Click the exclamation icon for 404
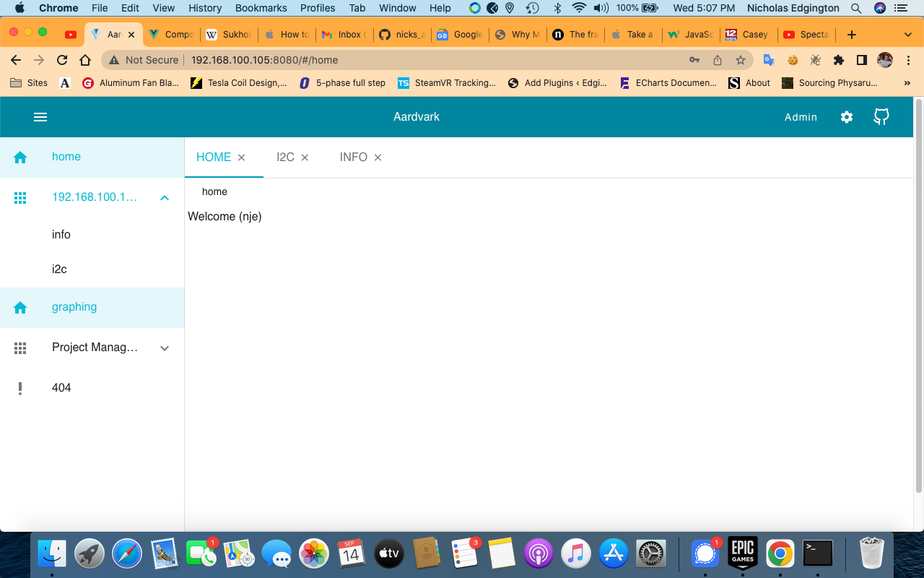Viewport: 924px width, 578px height. [x=20, y=389]
